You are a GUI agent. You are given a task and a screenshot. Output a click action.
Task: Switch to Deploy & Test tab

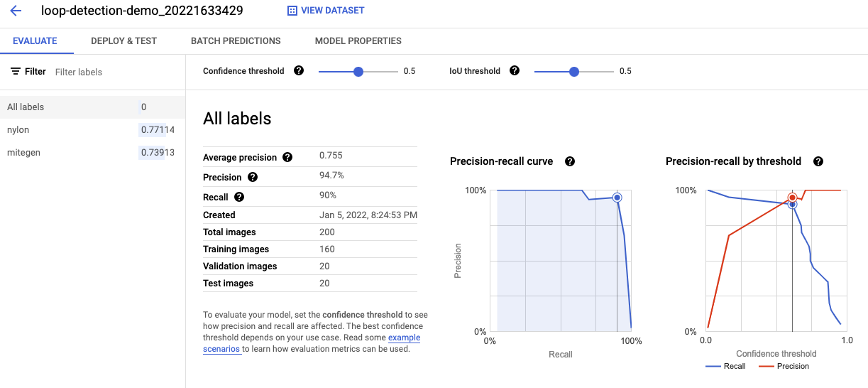point(123,41)
